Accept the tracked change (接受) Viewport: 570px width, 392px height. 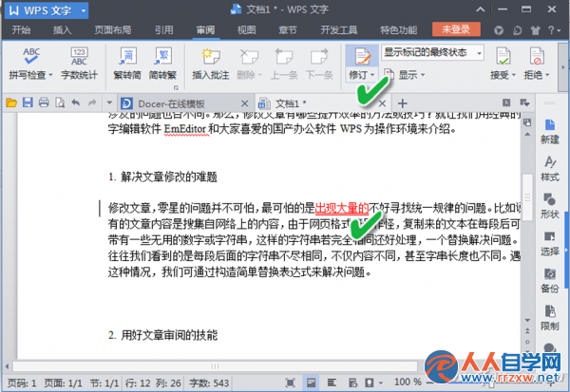(x=503, y=57)
